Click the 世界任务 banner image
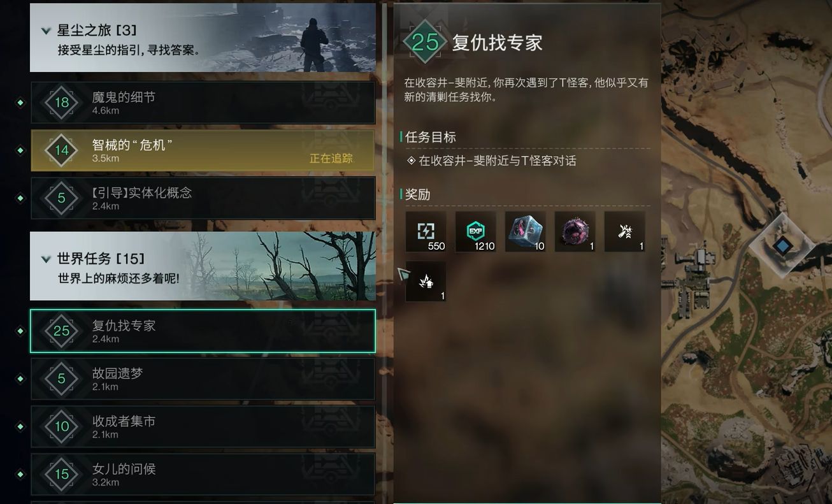832x504 pixels. pyautogui.click(x=203, y=266)
